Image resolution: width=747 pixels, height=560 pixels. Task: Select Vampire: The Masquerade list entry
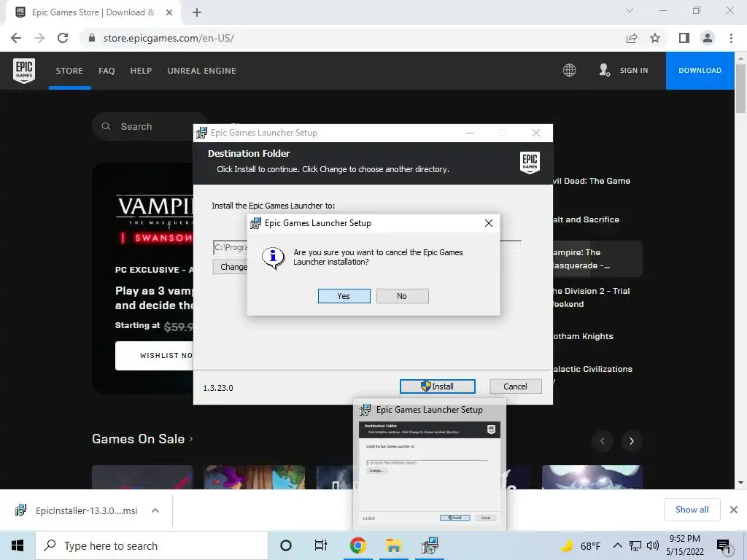(x=597, y=259)
